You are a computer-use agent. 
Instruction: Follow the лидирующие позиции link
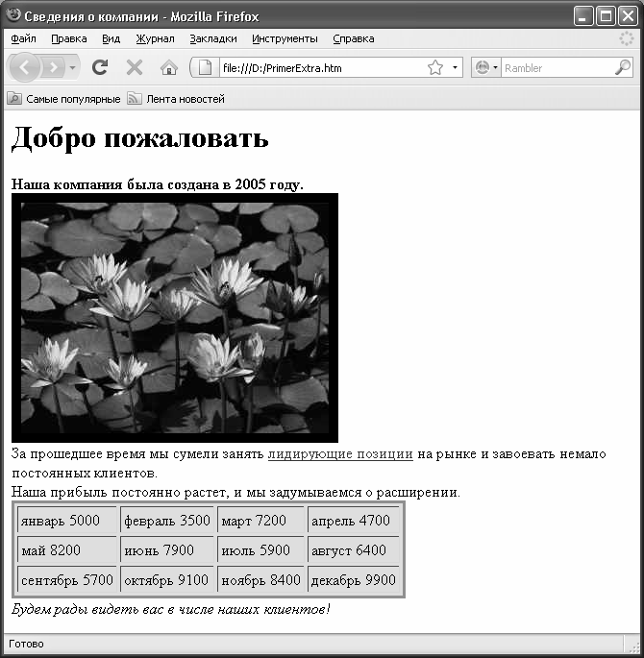point(340,454)
